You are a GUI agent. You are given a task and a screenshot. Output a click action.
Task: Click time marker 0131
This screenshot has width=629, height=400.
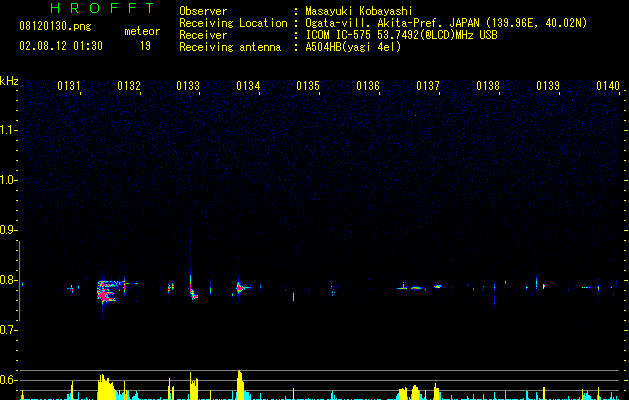69,86
